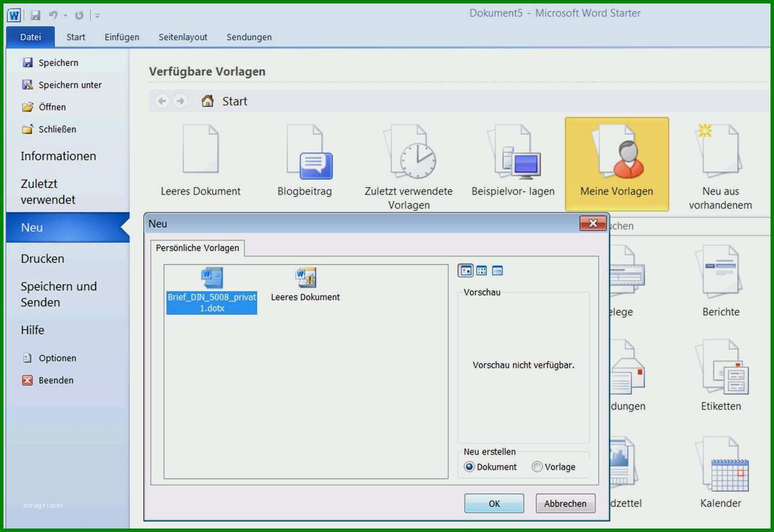
Task: Open the Quick Access toolbar customize dropdown
Action: coord(98,16)
